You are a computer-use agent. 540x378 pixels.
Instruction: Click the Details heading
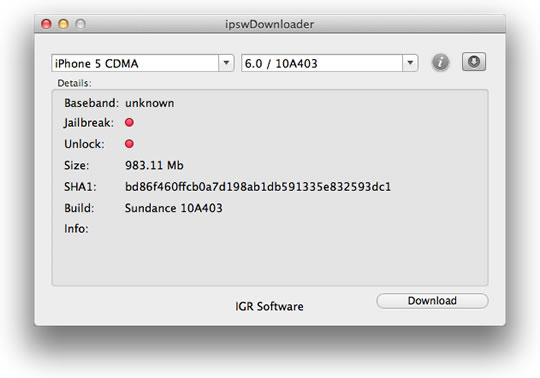74,83
